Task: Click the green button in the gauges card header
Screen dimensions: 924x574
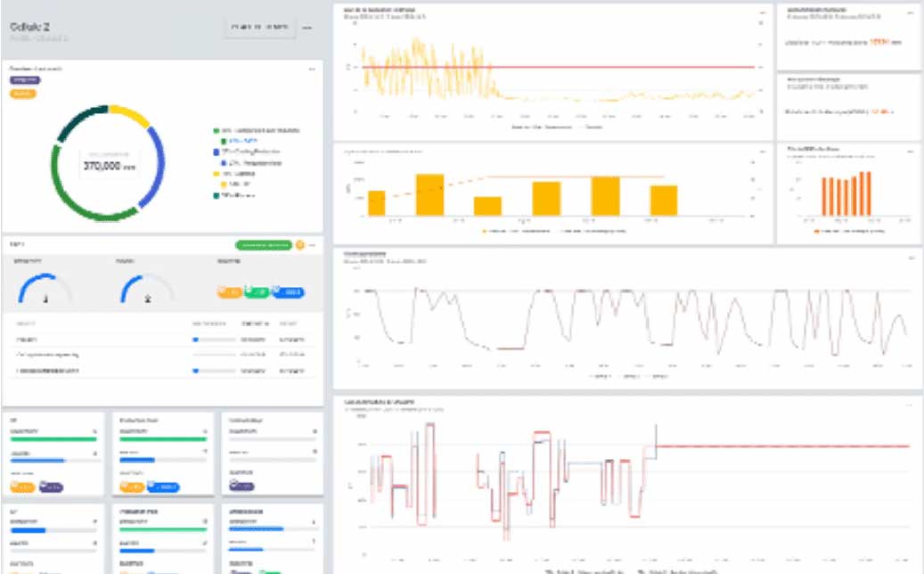Action: point(264,244)
